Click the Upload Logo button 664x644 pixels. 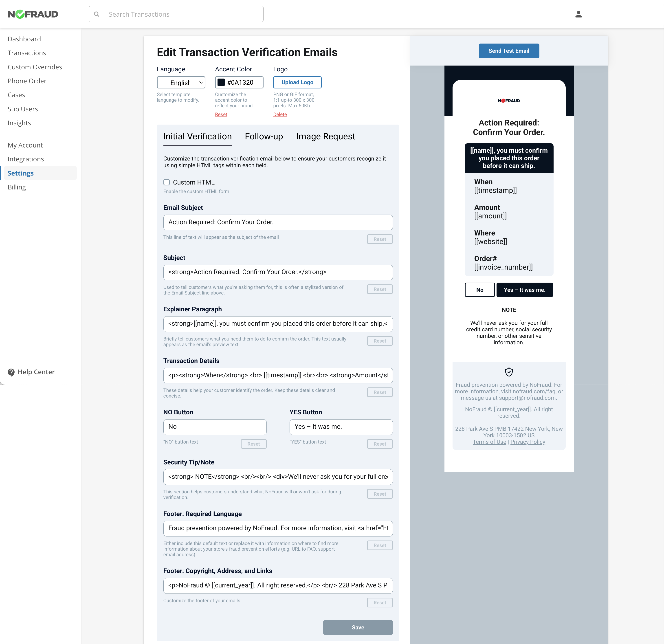tap(297, 82)
